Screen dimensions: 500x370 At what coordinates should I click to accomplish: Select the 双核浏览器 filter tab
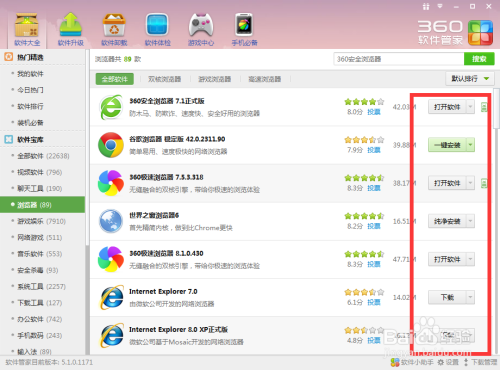tap(164, 79)
